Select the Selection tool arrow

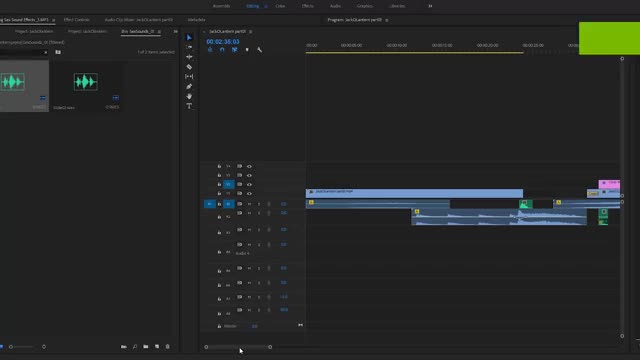tap(189, 38)
